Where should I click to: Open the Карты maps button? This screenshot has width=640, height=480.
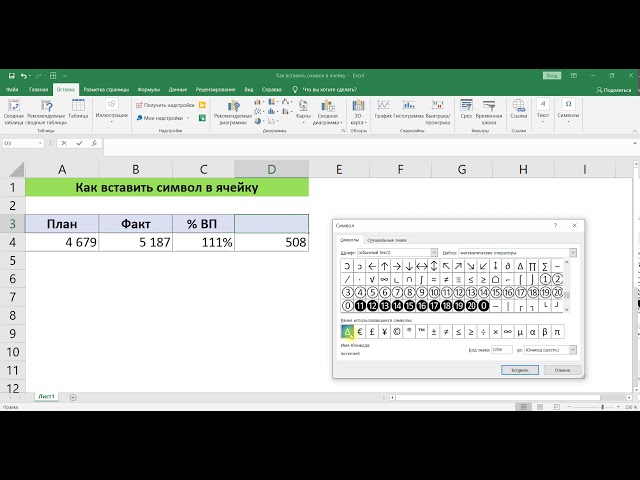tap(303, 109)
